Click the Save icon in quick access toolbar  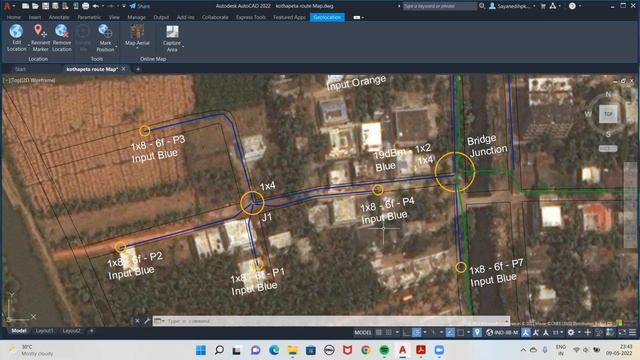pyautogui.click(x=45, y=6)
